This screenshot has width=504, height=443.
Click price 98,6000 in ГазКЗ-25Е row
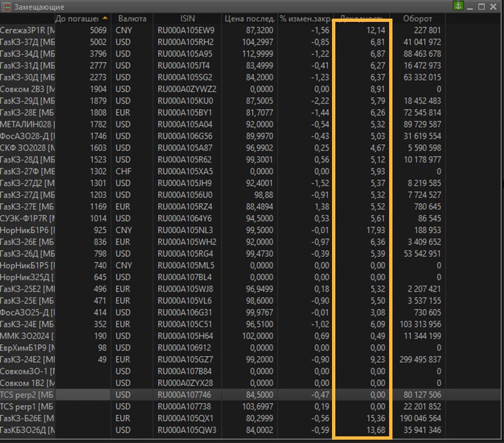point(260,301)
